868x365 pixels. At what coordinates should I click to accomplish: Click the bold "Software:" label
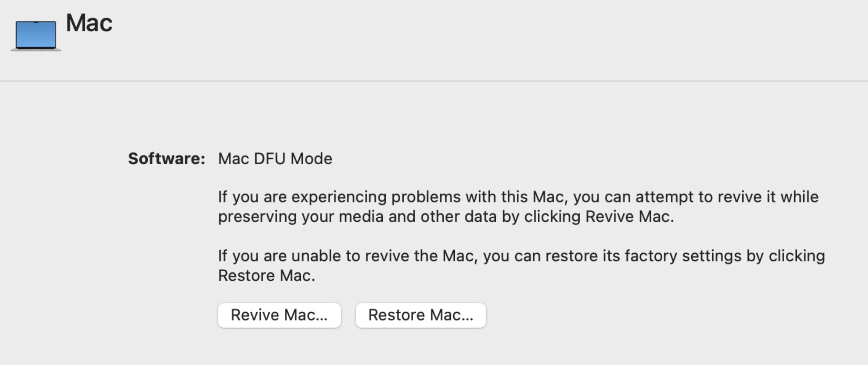[167, 159]
